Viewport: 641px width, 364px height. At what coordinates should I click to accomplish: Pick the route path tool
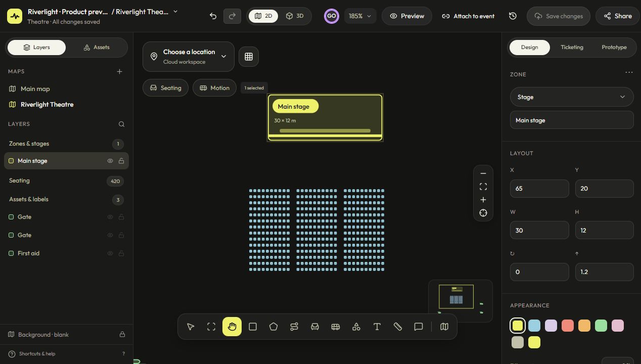294,327
